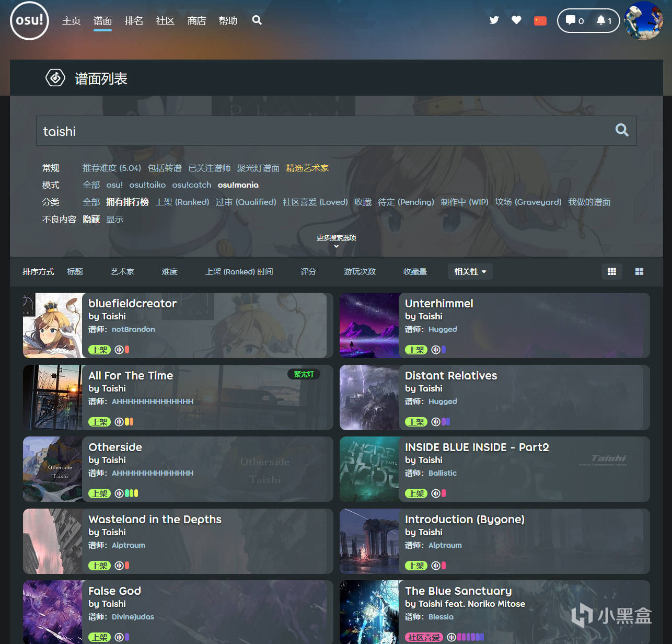Viewport: 672px width, 644px height.
Task: Click mania mode icon on Unterhimmel card
Action: [436, 350]
